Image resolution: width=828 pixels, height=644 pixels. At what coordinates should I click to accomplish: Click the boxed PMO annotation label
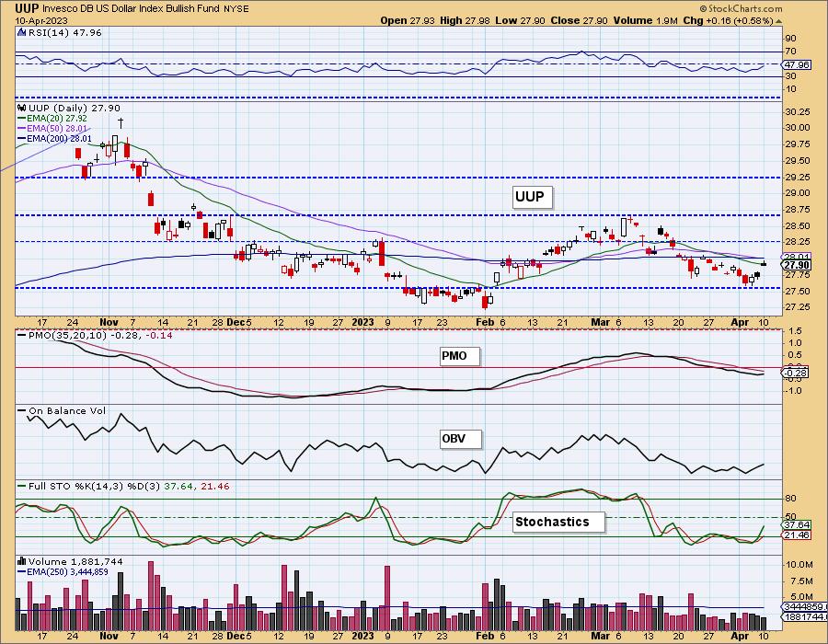[460, 356]
